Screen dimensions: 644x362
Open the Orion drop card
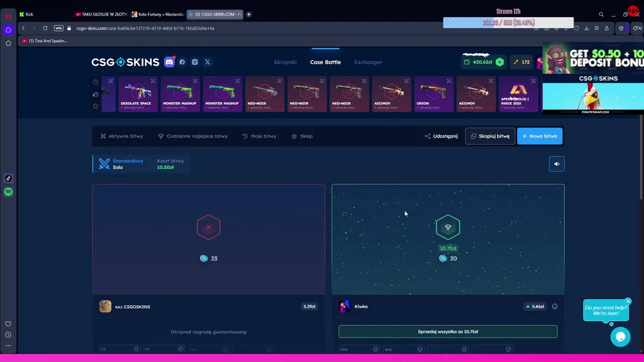(x=434, y=94)
